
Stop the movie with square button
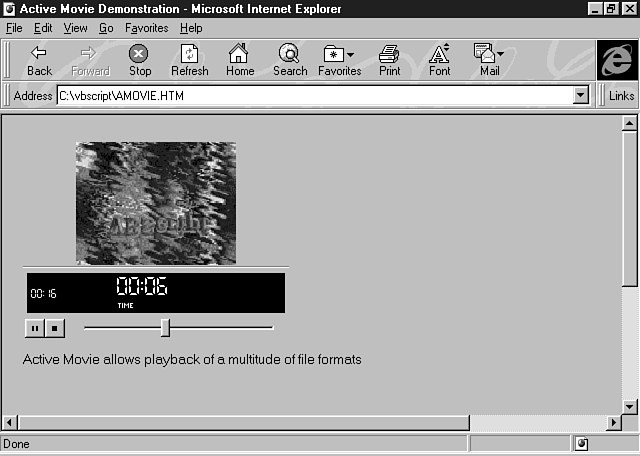pyautogui.click(x=55, y=327)
